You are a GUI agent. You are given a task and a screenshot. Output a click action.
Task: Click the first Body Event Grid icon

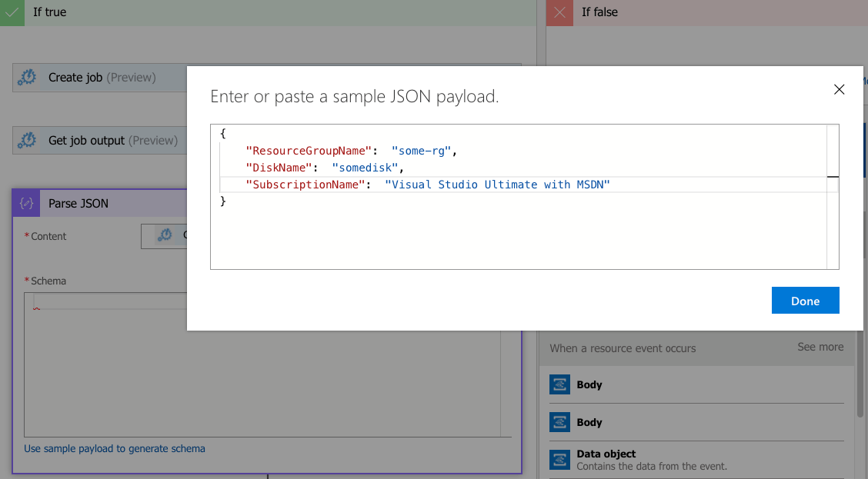point(560,384)
